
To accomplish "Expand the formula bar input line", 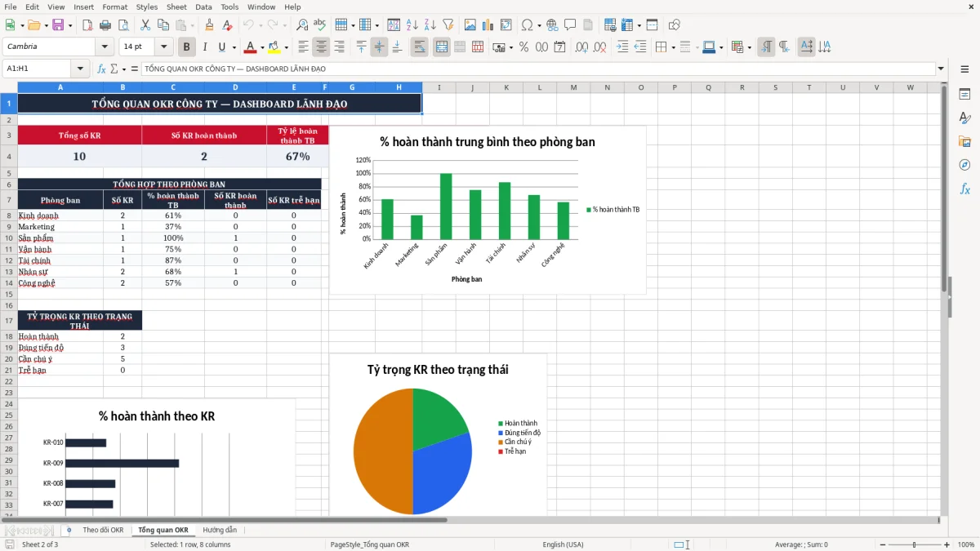I will click(942, 69).
